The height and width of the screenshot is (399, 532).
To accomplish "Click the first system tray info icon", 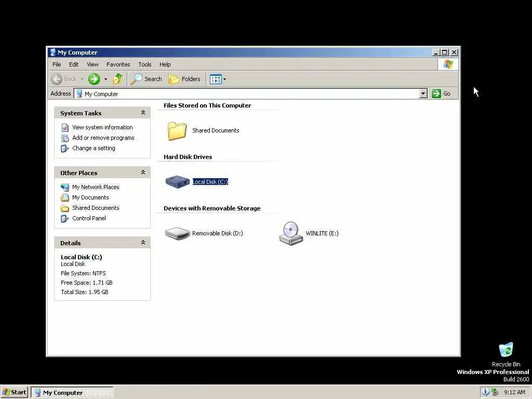I will coord(486,392).
